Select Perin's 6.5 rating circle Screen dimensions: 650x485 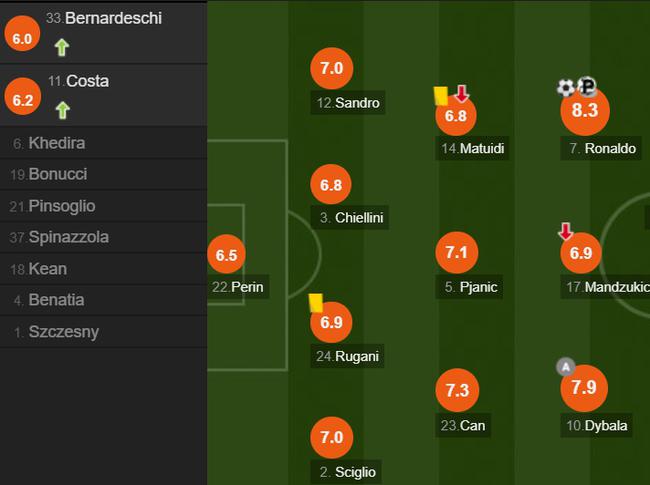[226, 254]
